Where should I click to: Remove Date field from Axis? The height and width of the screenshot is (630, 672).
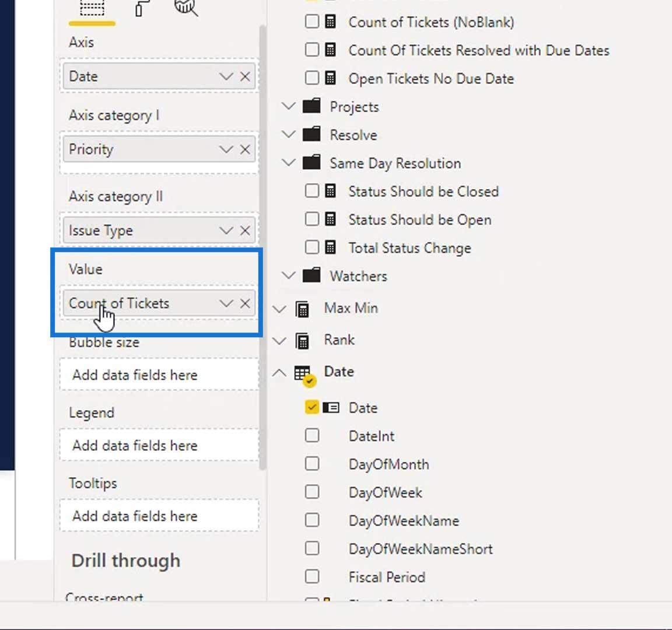pos(245,76)
